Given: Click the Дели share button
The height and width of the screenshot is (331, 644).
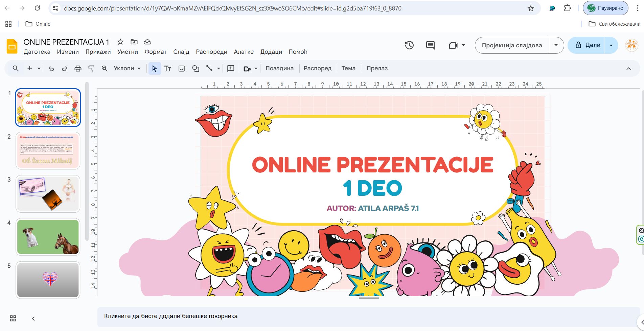Looking at the screenshot, I should (588, 45).
